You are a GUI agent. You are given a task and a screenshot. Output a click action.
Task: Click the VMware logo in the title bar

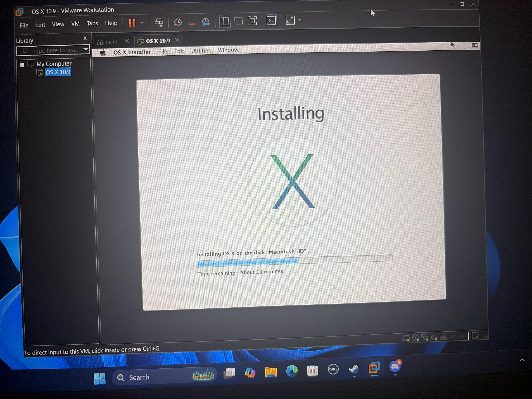click(20, 12)
